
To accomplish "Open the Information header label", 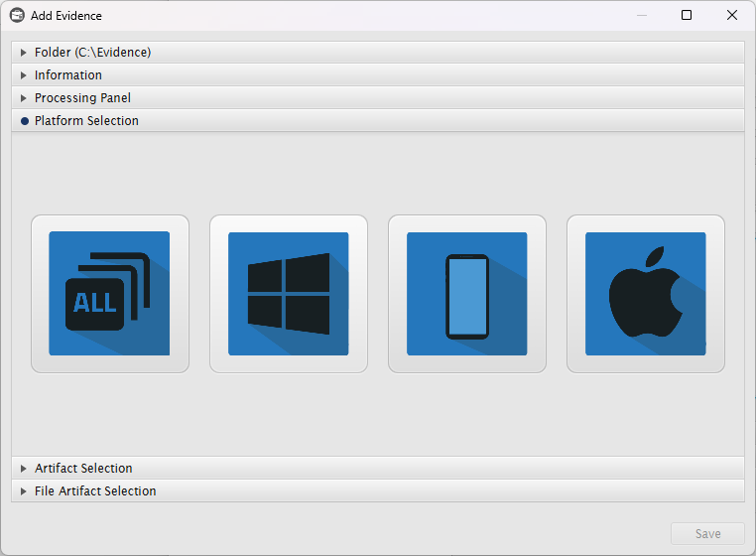I will coord(68,75).
